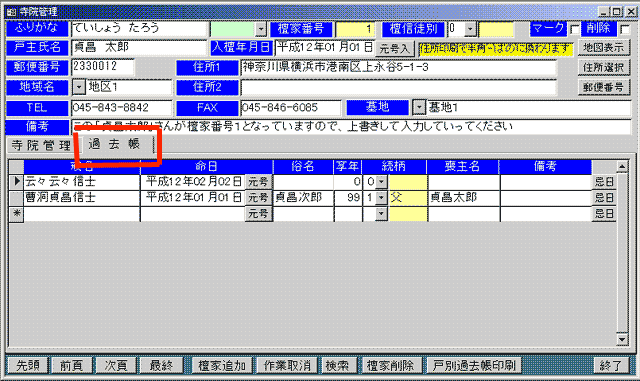
Task: Click the yellow 続柄 field in first row
Action: click(x=407, y=182)
